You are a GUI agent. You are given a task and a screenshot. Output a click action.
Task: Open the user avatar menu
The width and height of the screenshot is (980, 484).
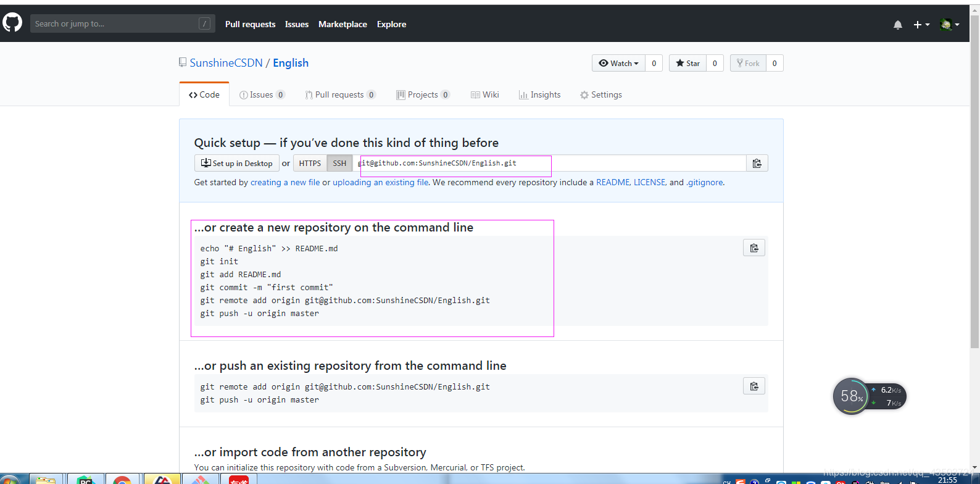point(949,25)
